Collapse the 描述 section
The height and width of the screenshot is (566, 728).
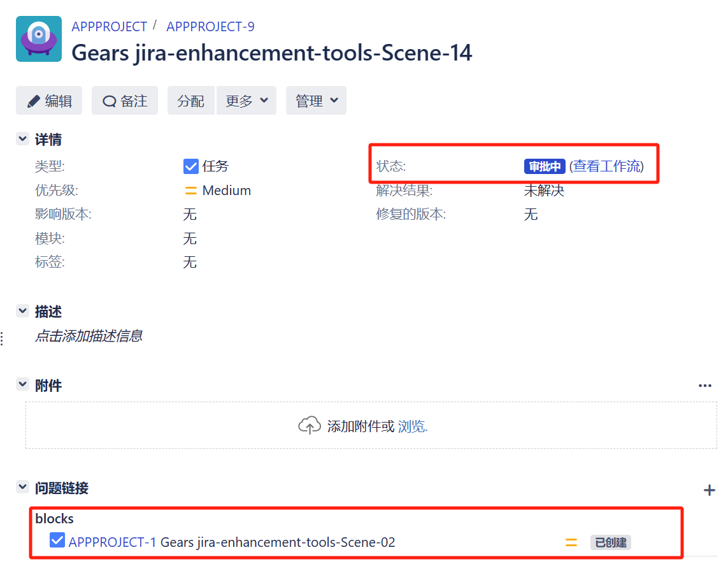point(23,311)
